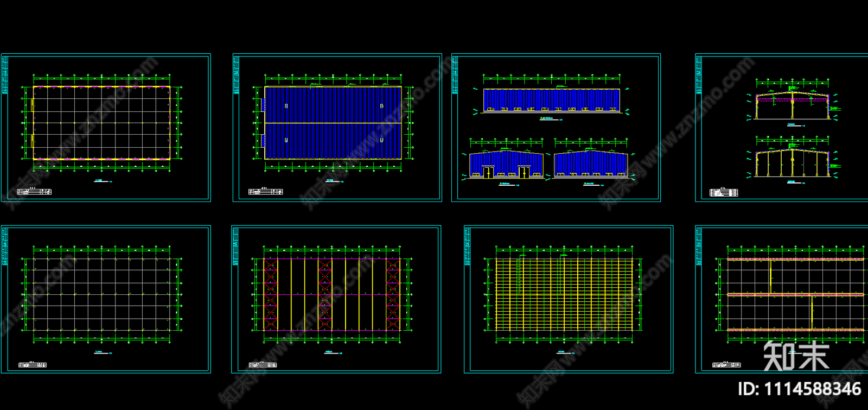Viewport: 868px width, 410px height.
Task: Click the title block of the roof plan sheet
Action: pos(266,192)
